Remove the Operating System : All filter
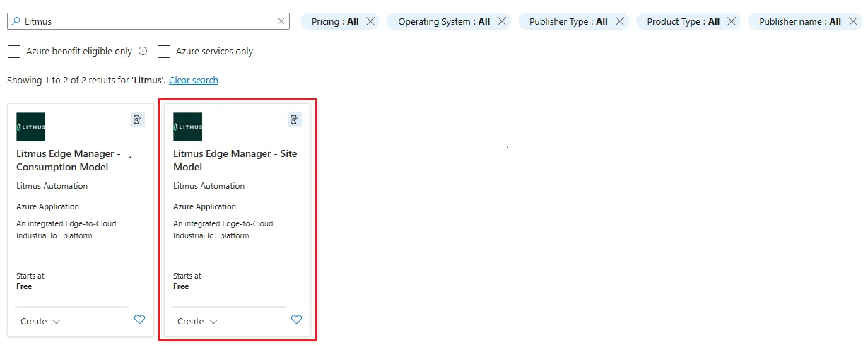 click(502, 21)
